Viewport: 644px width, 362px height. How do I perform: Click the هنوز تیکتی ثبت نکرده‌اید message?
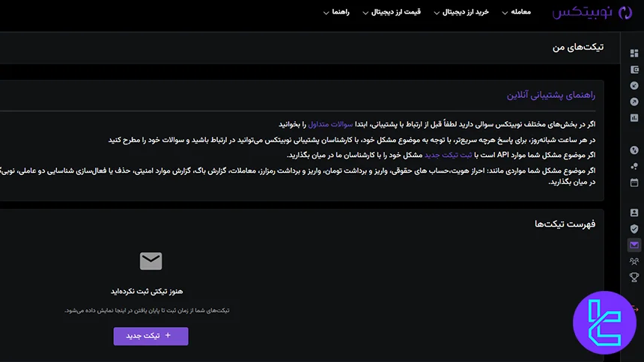[147, 292]
